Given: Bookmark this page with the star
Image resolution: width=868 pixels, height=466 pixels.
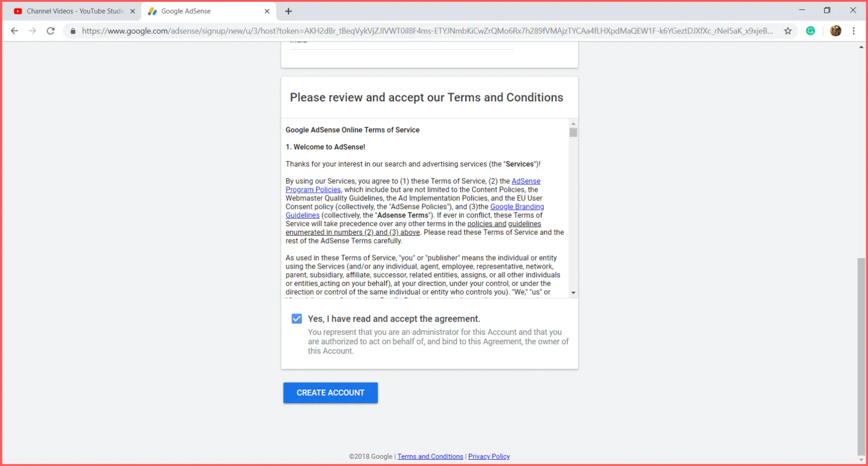Looking at the screenshot, I should point(788,31).
